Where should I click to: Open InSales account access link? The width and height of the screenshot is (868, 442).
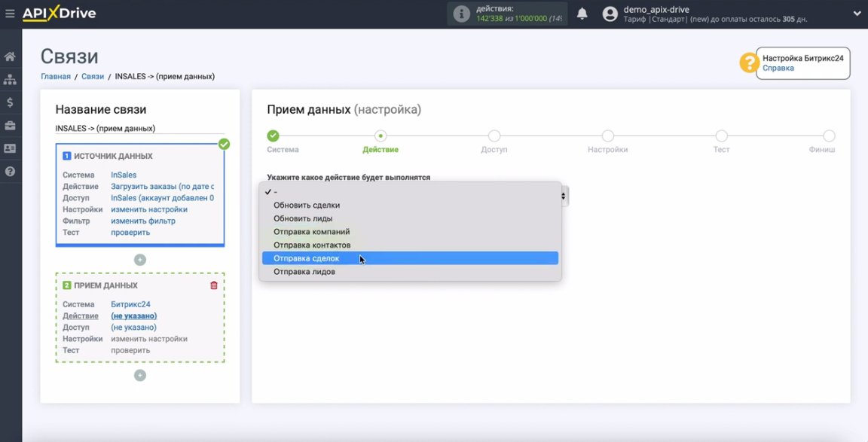162,198
